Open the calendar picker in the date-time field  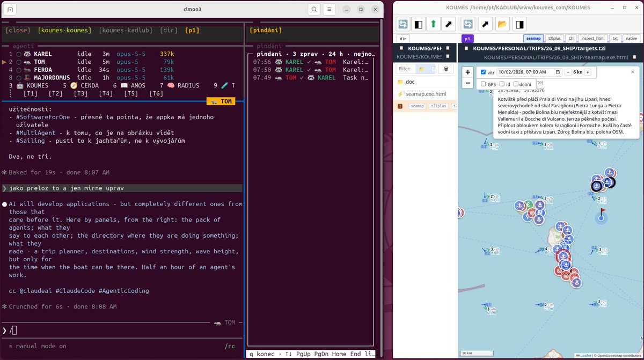pos(558,72)
